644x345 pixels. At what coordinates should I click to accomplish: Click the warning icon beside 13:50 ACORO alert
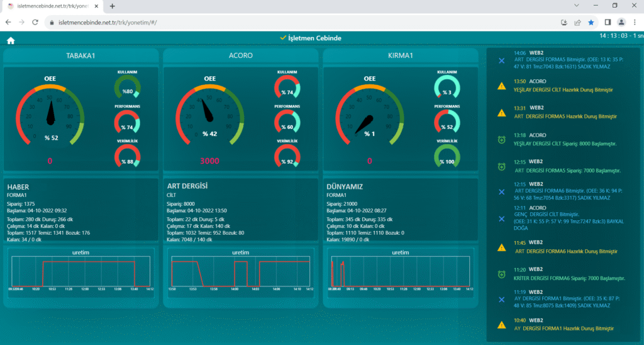pos(501,86)
